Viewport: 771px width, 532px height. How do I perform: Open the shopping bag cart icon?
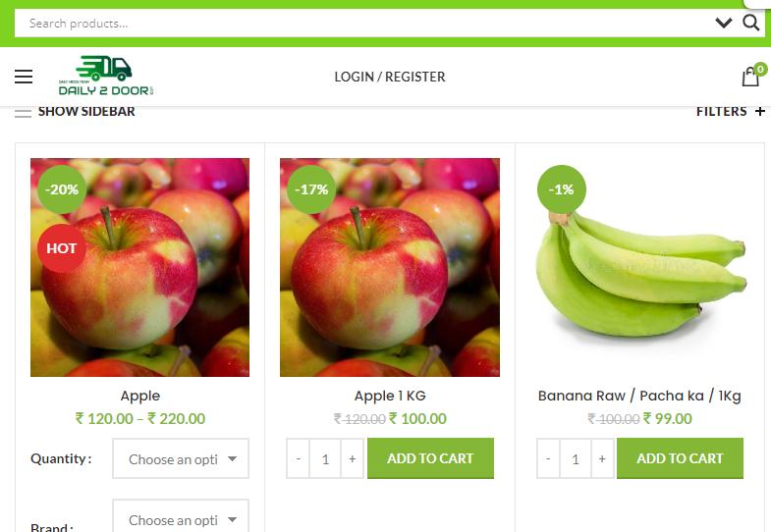pos(751,77)
